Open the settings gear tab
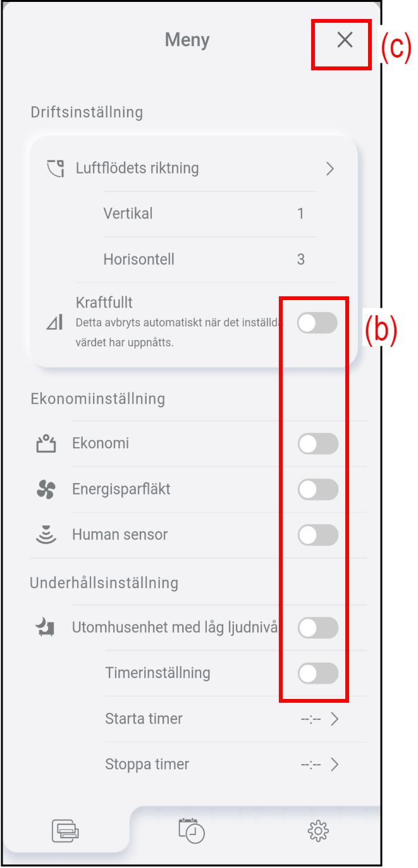Image resolution: width=418 pixels, height=868 pixels. click(318, 830)
